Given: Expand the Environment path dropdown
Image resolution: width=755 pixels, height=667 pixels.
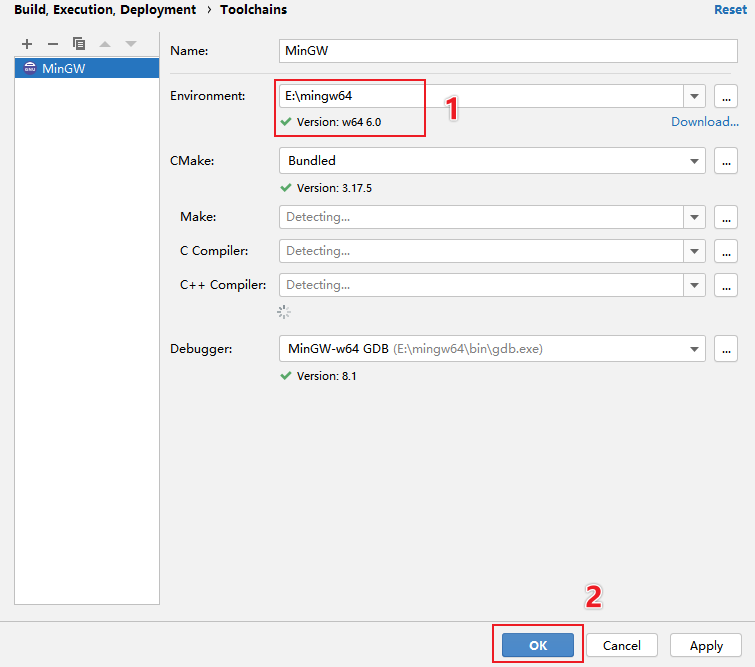Looking at the screenshot, I should (x=694, y=96).
